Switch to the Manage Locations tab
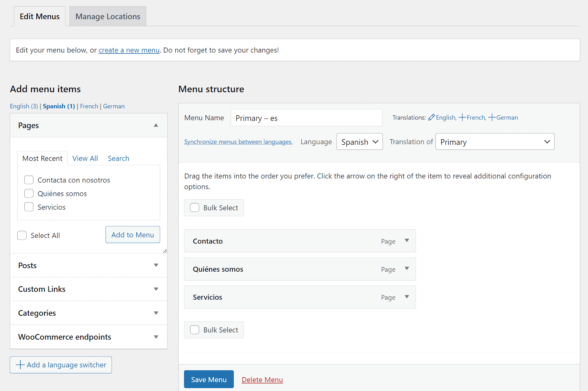The height and width of the screenshot is (391, 588). click(108, 17)
